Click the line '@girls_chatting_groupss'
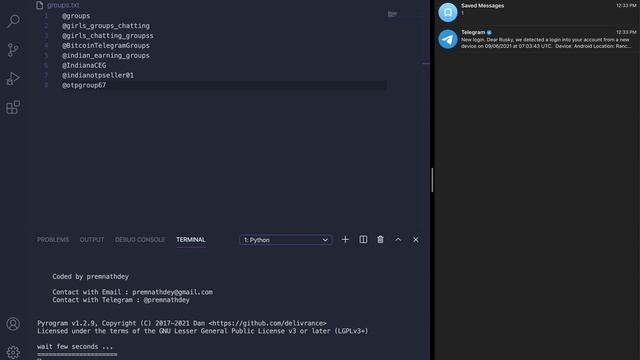640x360 pixels. coord(108,36)
